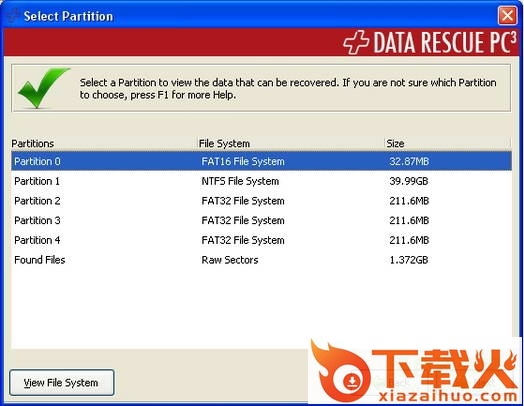This screenshot has height=406, width=524.
Task: Select Partition 4 in the list
Action: 261,240
